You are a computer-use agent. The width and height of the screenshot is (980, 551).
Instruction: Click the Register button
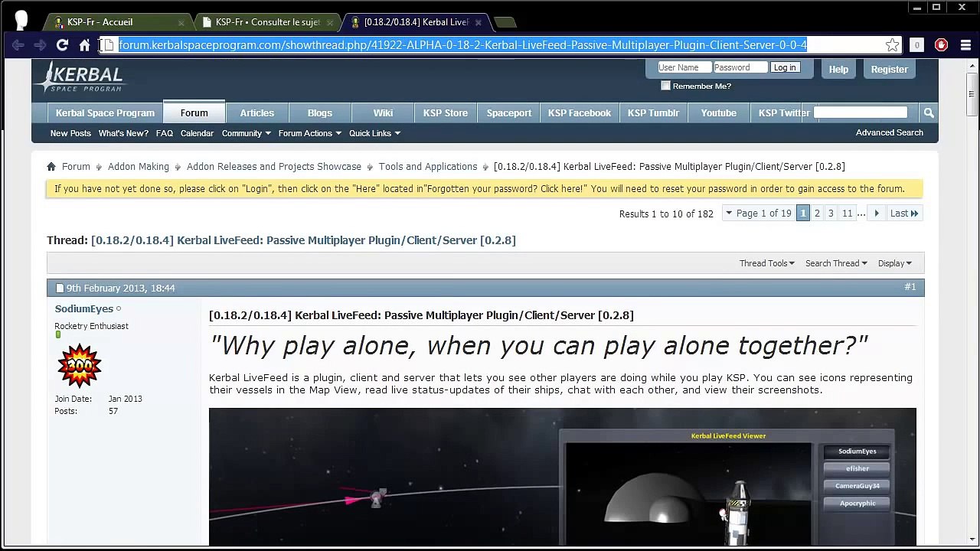(889, 69)
